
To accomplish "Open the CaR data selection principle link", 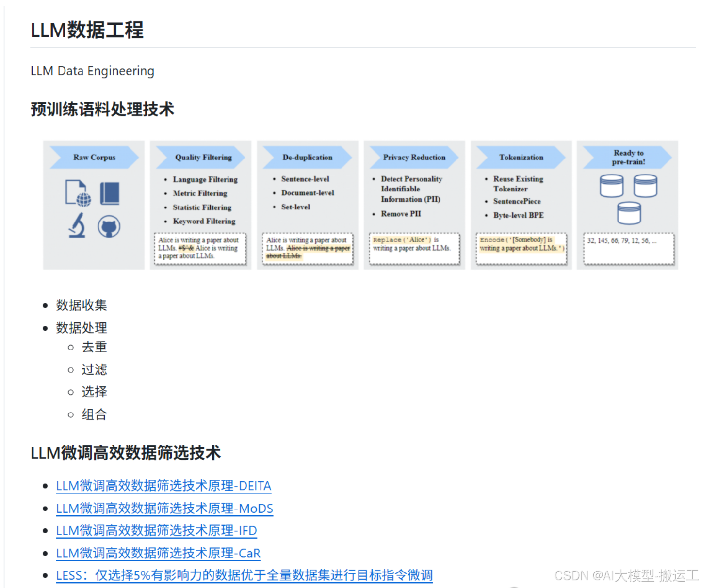I will [x=158, y=553].
